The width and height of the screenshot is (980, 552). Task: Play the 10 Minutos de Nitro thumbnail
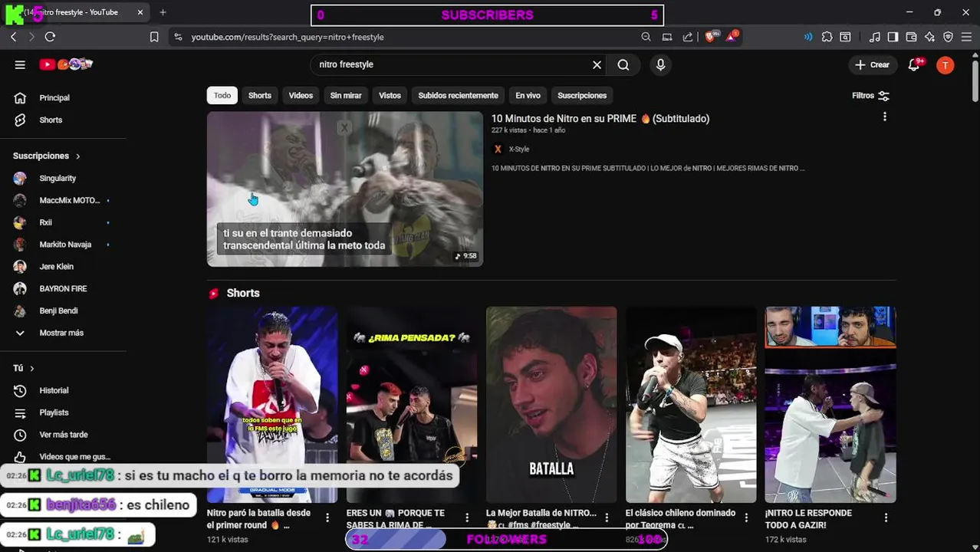pyautogui.click(x=345, y=189)
